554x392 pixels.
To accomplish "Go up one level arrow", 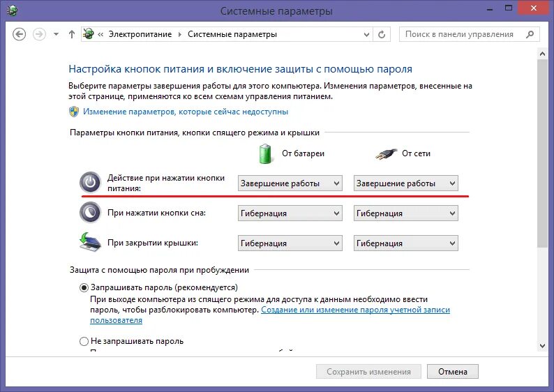I will 72,34.
